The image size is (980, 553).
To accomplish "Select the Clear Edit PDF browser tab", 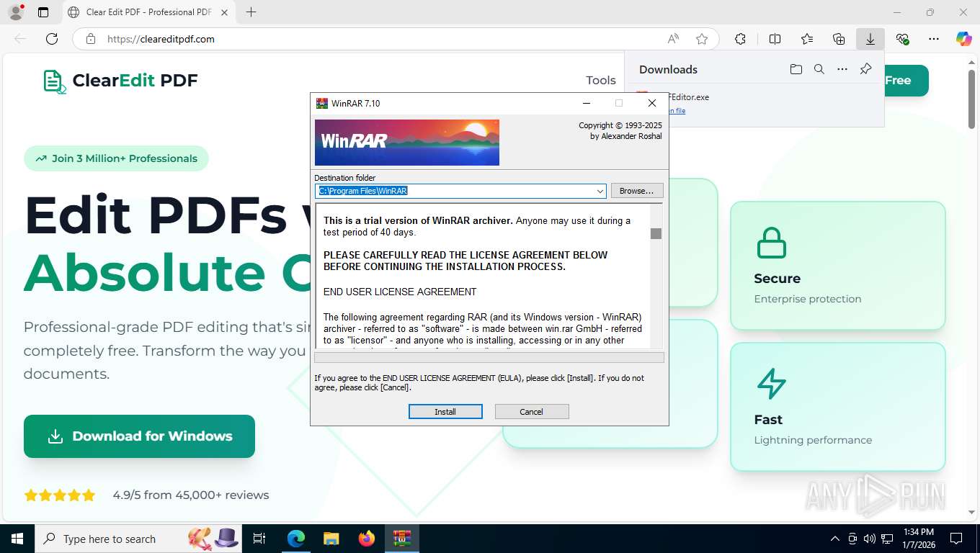I will (x=148, y=12).
